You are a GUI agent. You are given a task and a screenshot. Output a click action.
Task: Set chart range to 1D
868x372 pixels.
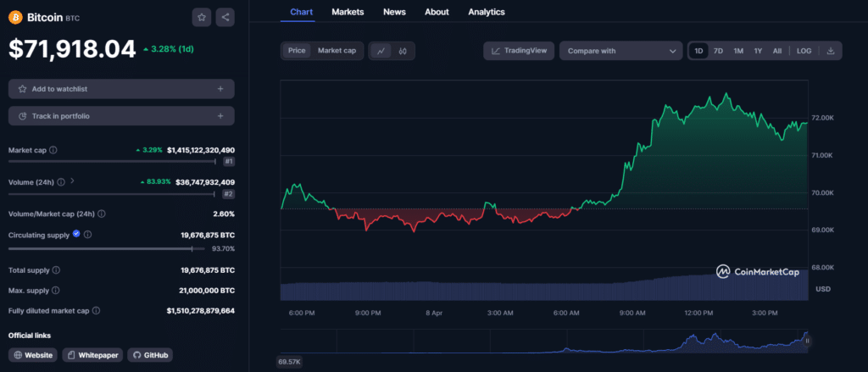tap(698, 51)
